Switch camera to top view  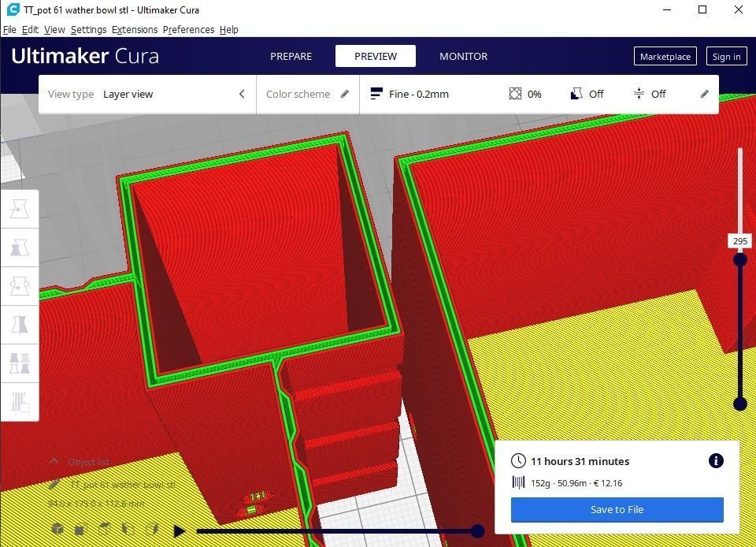(104, 529)
